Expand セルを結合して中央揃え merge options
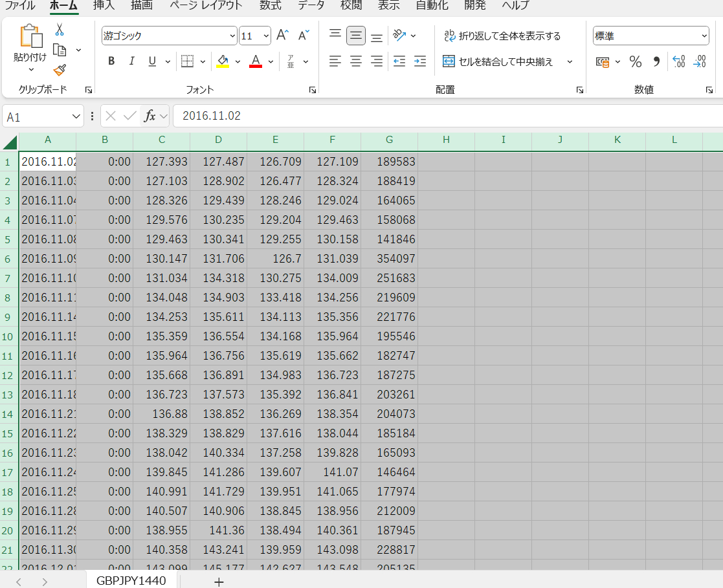 coord(569,61)
